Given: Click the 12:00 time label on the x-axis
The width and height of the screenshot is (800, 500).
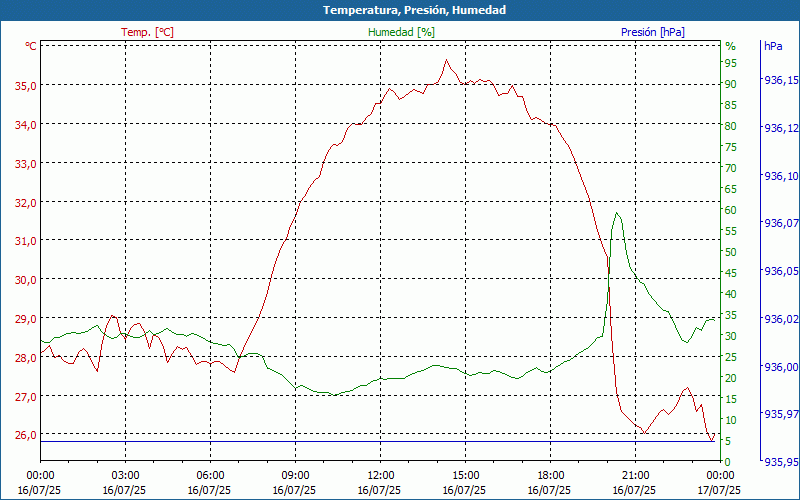Looking at the screenshot, I should click(x=380, y=475).
